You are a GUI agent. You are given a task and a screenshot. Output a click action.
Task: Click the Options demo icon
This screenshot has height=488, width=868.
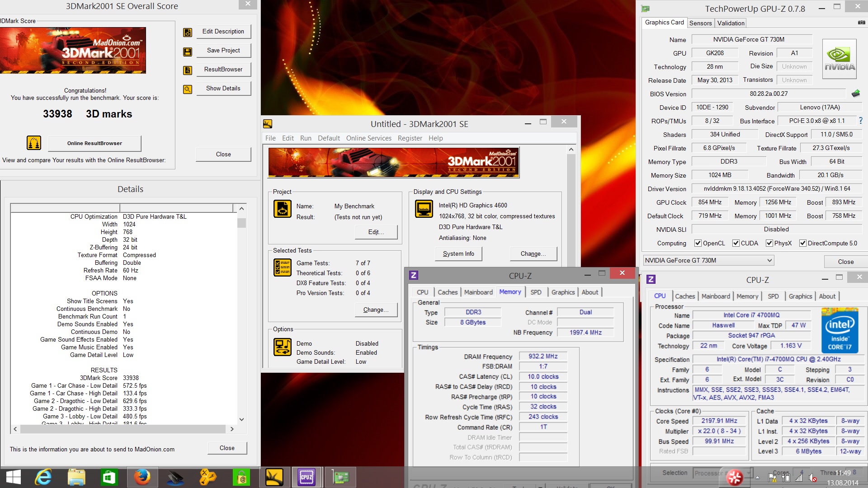tap(283, 347)
